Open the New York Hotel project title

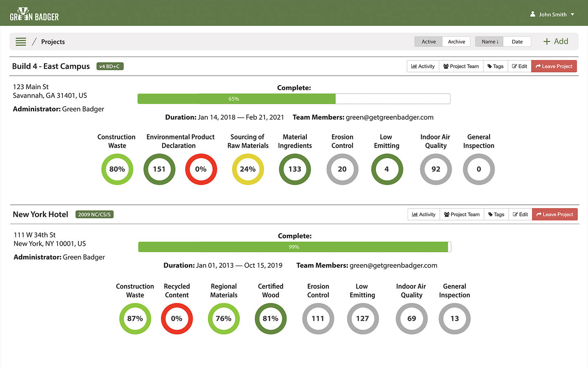coord(40,214)
